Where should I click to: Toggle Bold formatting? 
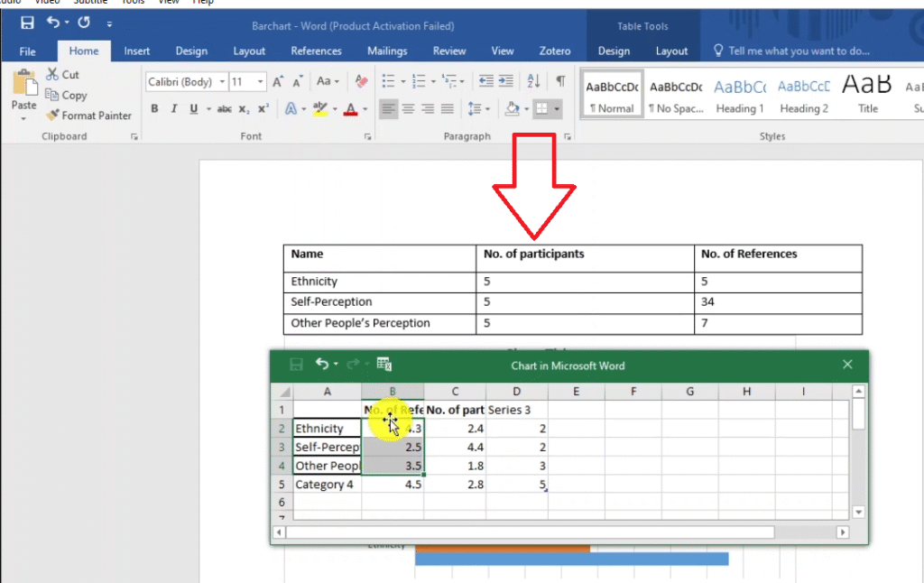(x=154, y=109)
